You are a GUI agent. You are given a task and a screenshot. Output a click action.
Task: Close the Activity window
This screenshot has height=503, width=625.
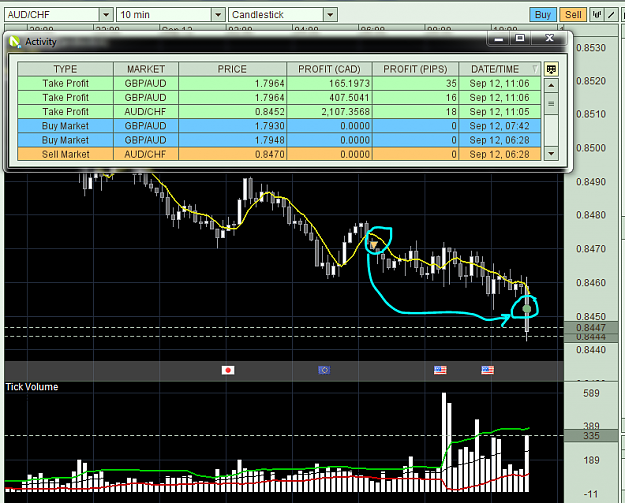coord(550,38)
